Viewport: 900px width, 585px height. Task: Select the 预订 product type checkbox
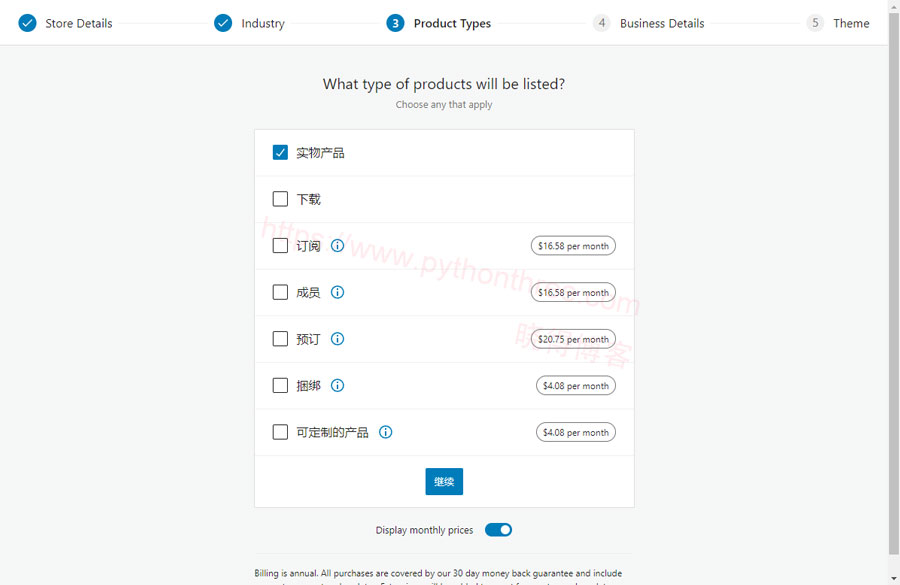point(280,338)
